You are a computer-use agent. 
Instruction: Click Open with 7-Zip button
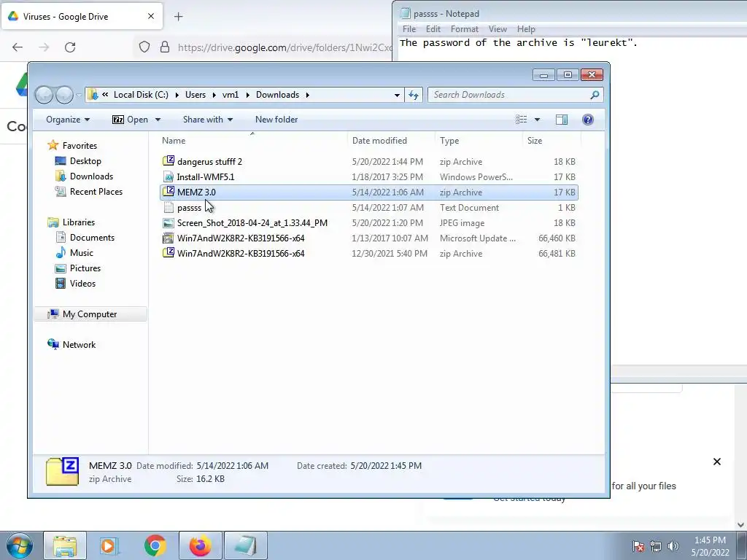tap(130, 120)
